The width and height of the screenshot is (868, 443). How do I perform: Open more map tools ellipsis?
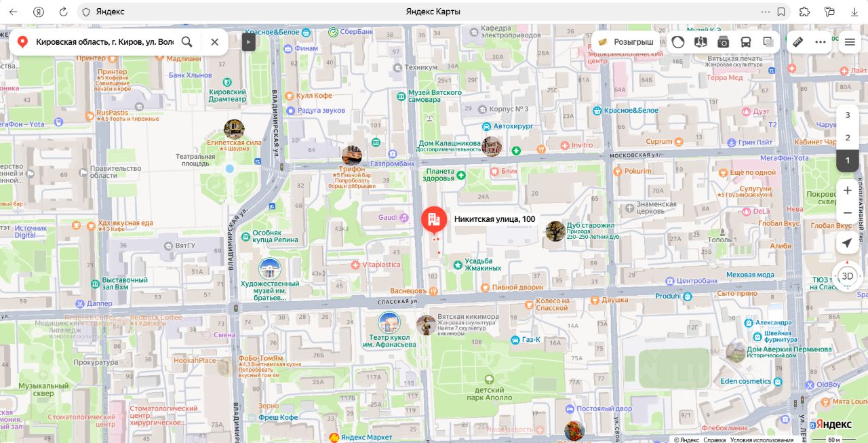(x=821, y=42)
